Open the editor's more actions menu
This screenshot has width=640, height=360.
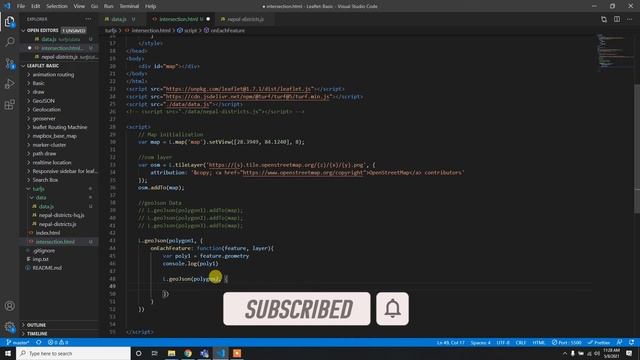click(629, 19)
